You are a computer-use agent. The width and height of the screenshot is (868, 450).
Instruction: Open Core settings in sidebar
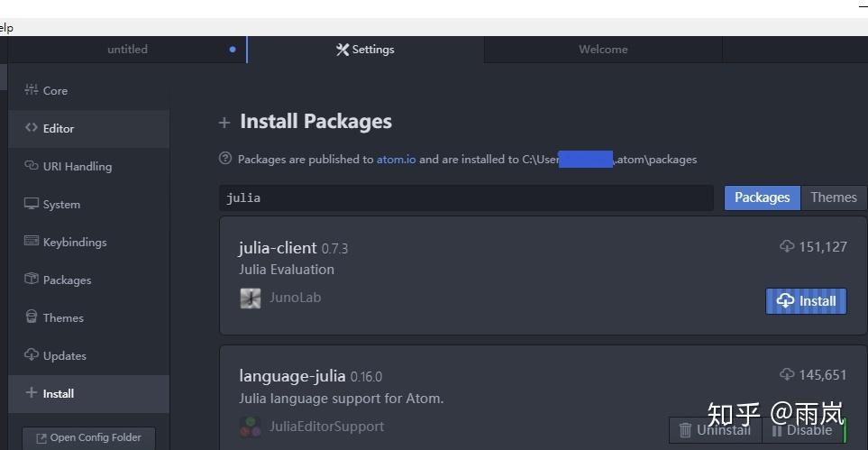[55, 90]
